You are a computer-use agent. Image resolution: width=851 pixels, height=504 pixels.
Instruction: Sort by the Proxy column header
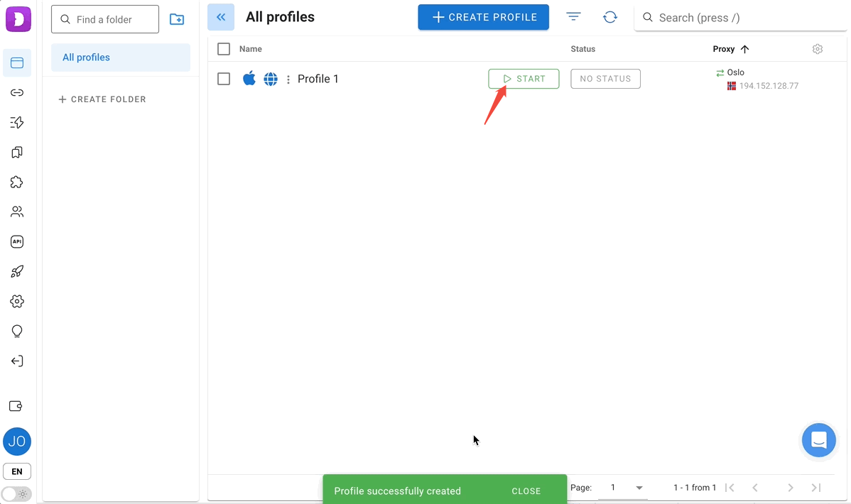(x=724, y=49)
